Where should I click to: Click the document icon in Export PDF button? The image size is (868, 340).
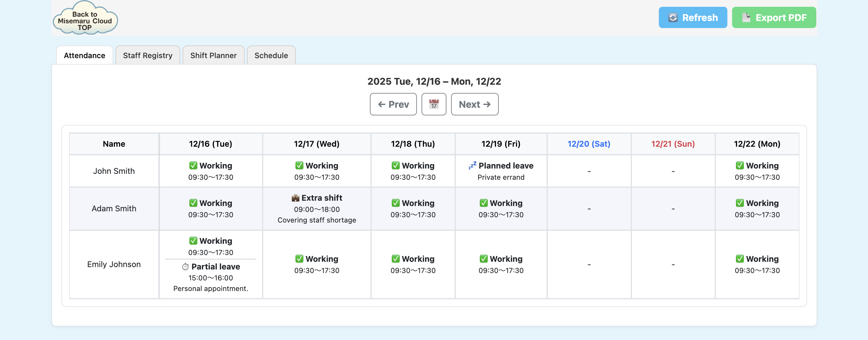pyautogui.click(x=746, y=17)
